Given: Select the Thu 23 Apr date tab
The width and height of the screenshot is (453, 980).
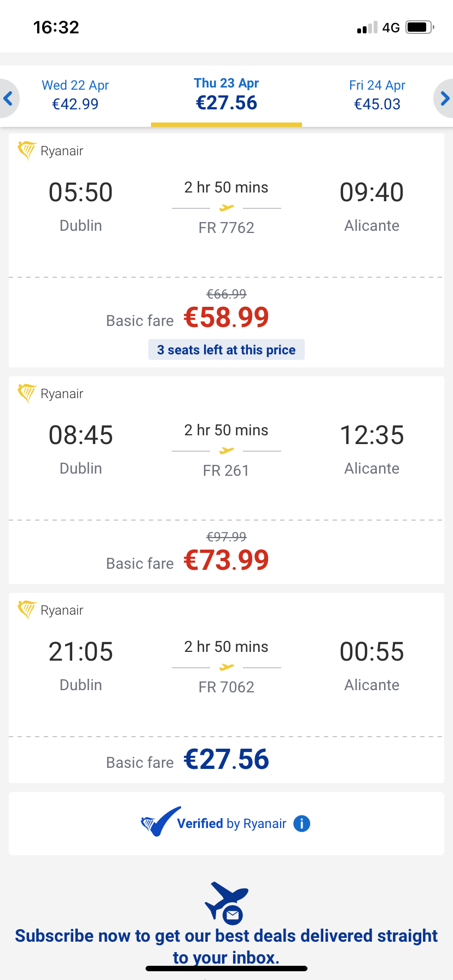Looking at the screenshot, I should (x=226, y=95).
